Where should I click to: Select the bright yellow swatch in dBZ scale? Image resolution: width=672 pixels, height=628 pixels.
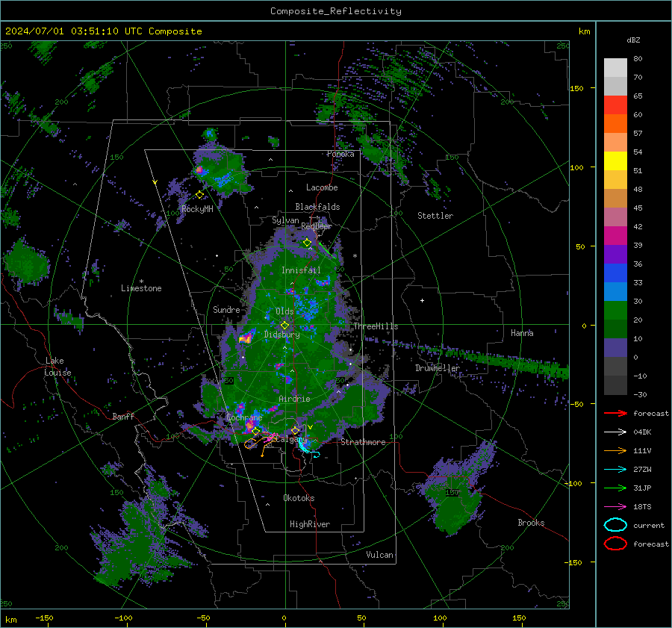(x=615, y=161)
